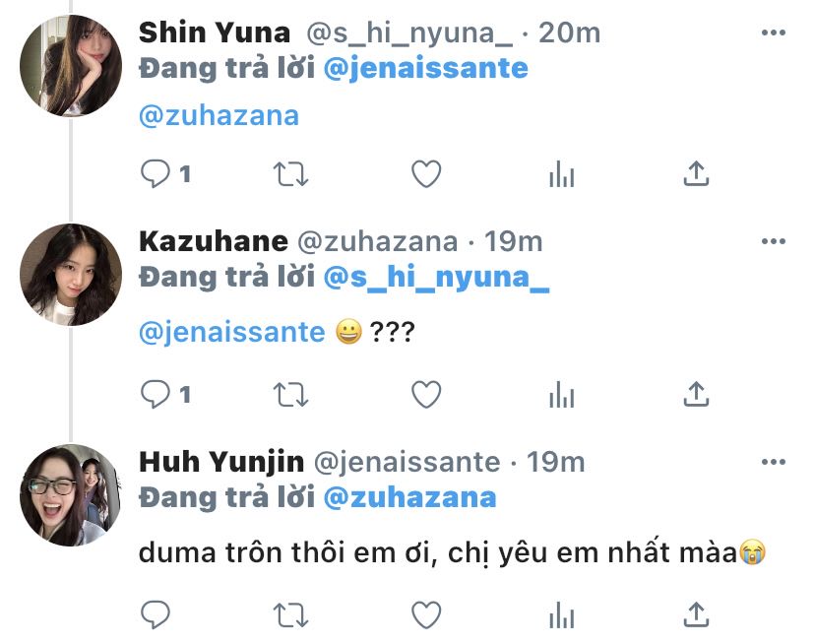815x644 pixels.
Task: Open the @zuhazana mention in Shin Yuna's tweet
Action: coord(219,115)
